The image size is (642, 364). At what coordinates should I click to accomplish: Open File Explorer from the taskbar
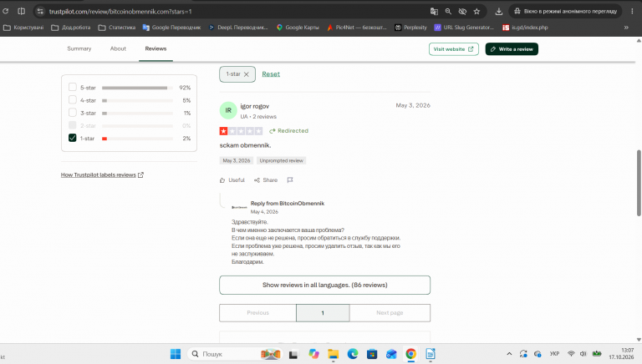pyautogui.click(x=333, y=354)
